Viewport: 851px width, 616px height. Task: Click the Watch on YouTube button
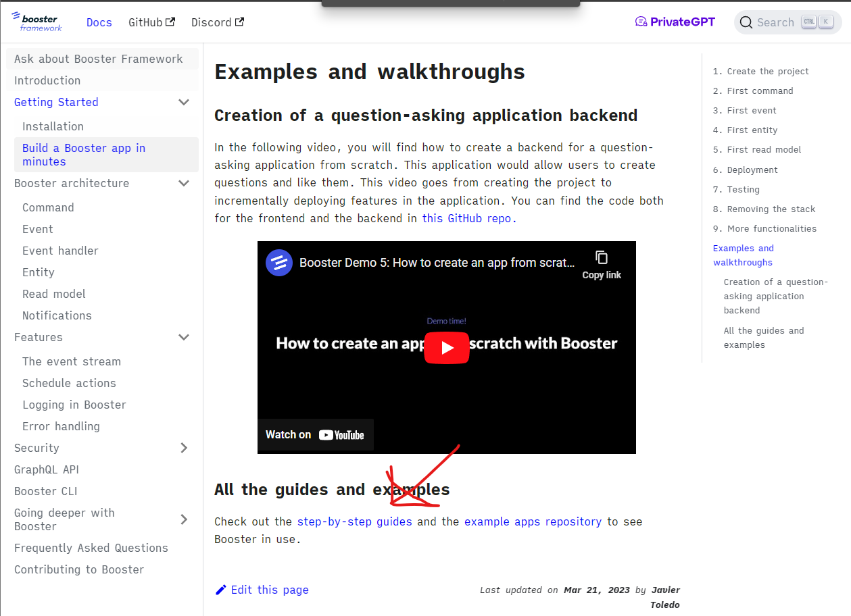pos(316,434)
